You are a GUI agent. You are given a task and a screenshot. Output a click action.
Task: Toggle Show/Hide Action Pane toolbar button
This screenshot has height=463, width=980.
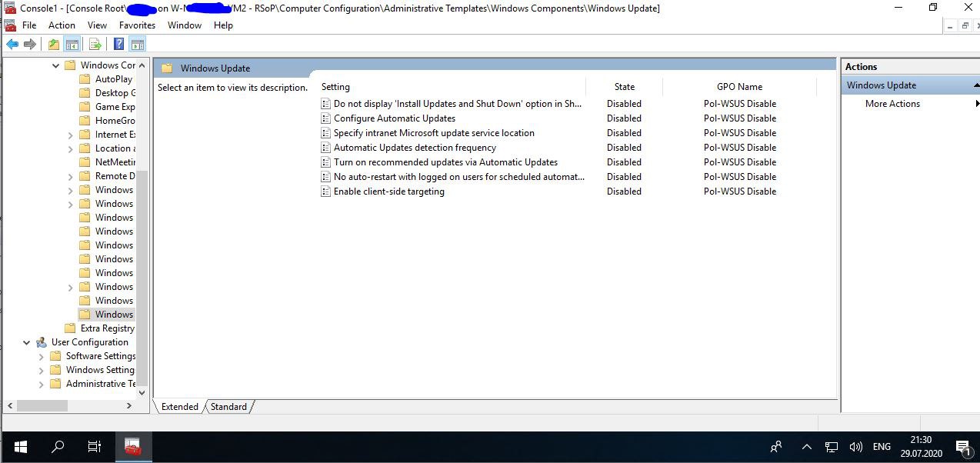[137, 44]
